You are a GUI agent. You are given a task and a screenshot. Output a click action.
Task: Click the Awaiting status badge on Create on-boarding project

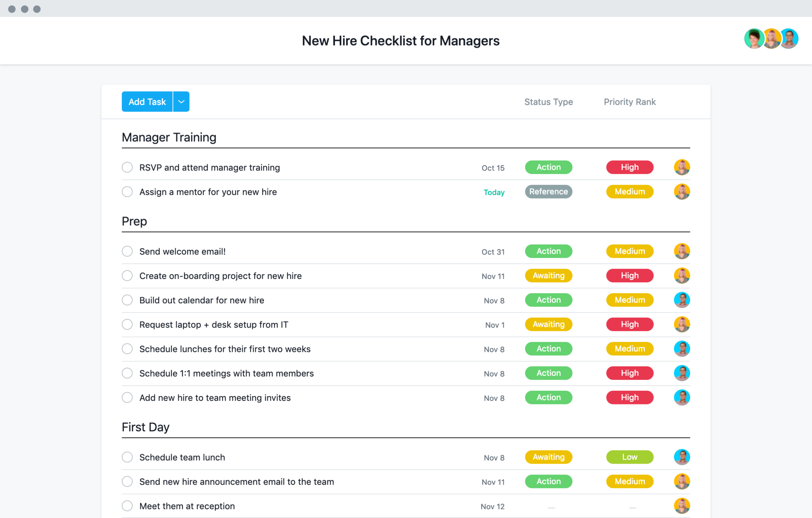(x=549, y=275)
